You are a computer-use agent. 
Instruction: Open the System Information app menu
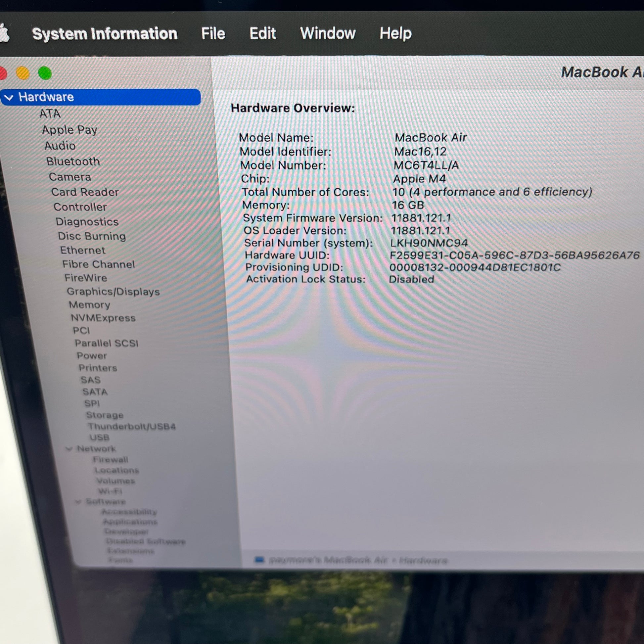tap(105, 34)
